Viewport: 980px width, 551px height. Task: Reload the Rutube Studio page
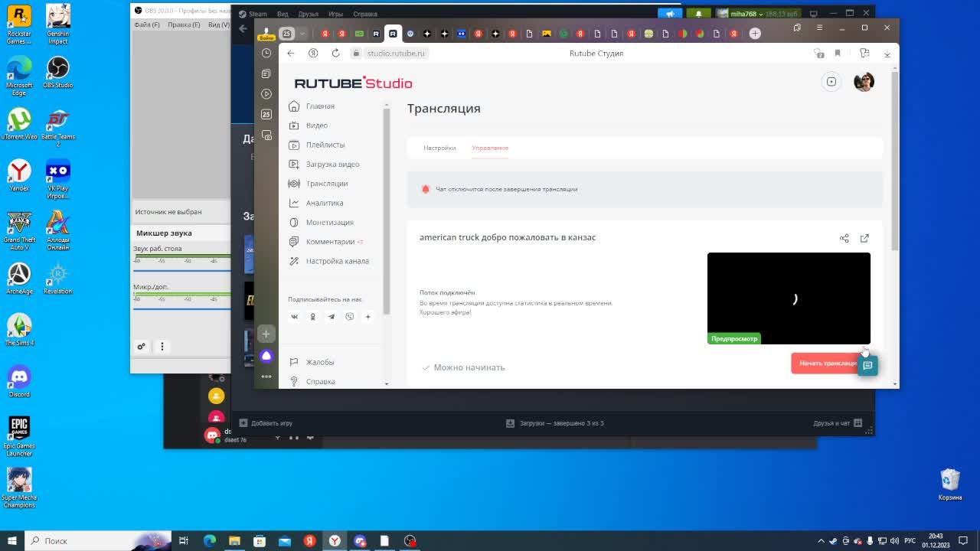click(x=335, y=53)
